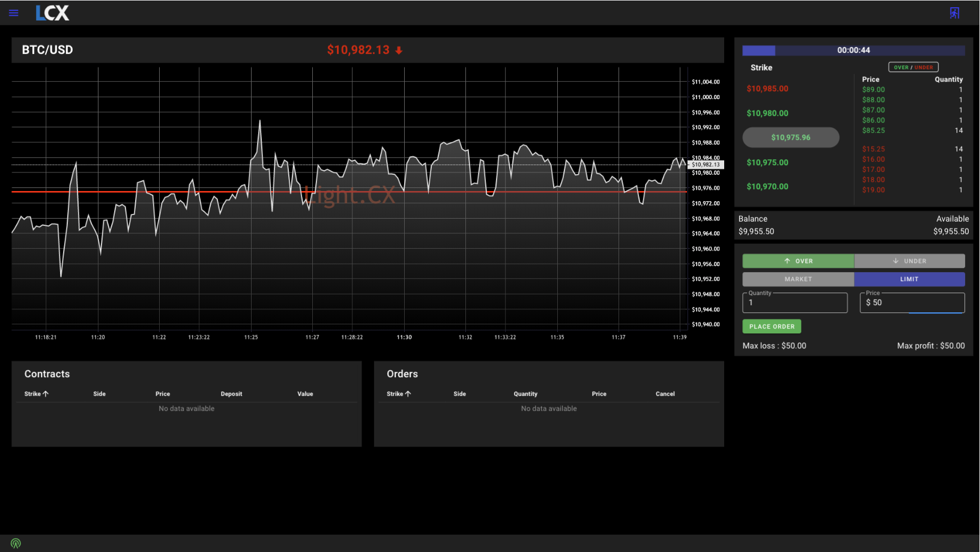This screenshot has width=980, height=552.
Task: Click the $87.00 order book price
Action: [873, 110]
